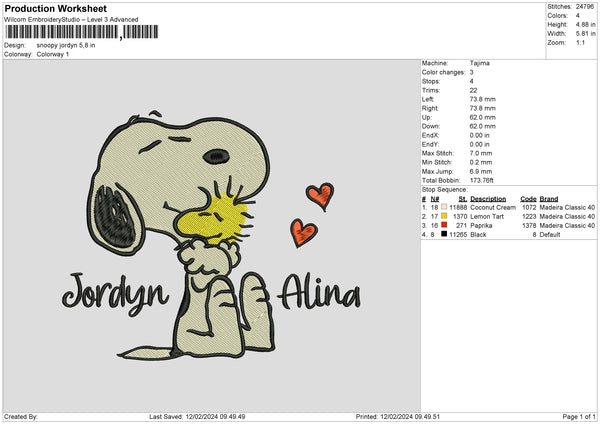This screenshot has height=424, width=600.
Task: Click the 'Color changes:' label
Action: point(443,72)
